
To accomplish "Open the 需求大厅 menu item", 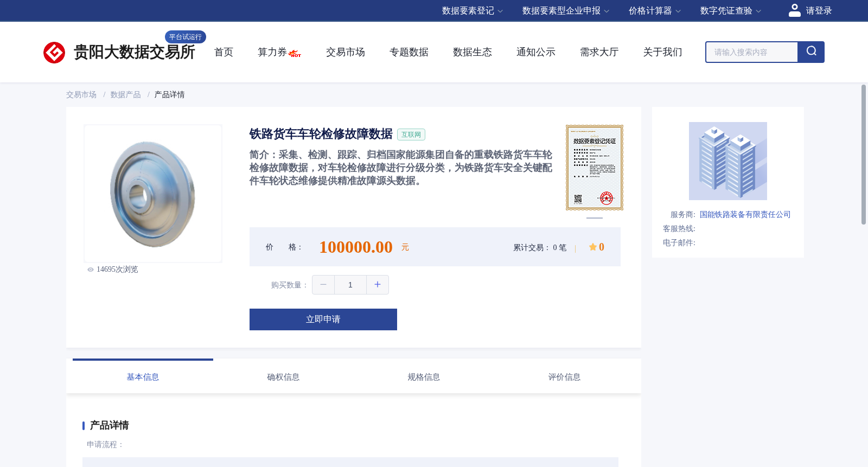I will coord(599,52).
